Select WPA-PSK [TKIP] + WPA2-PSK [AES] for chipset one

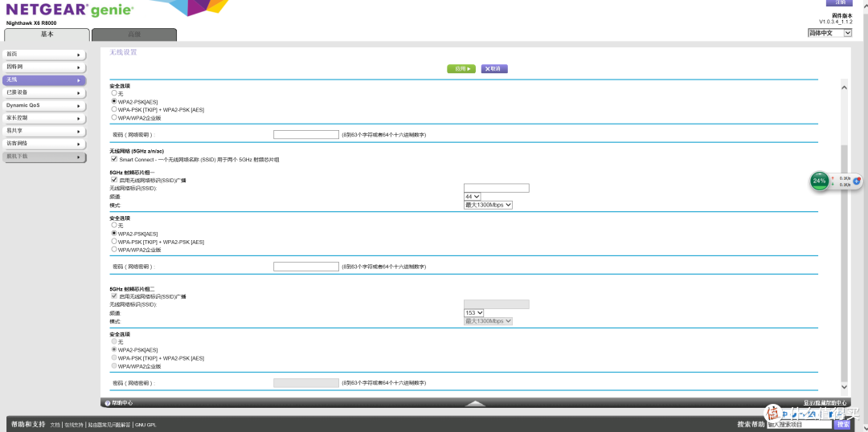point(114,241)
